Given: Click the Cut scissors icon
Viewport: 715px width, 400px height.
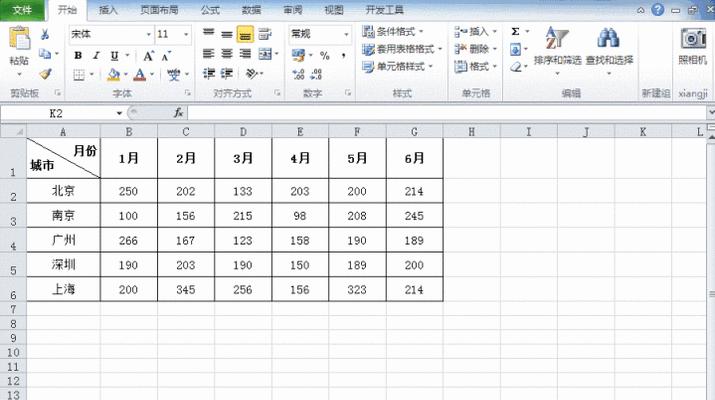Looking at the screenshot, I should [45, 35].
